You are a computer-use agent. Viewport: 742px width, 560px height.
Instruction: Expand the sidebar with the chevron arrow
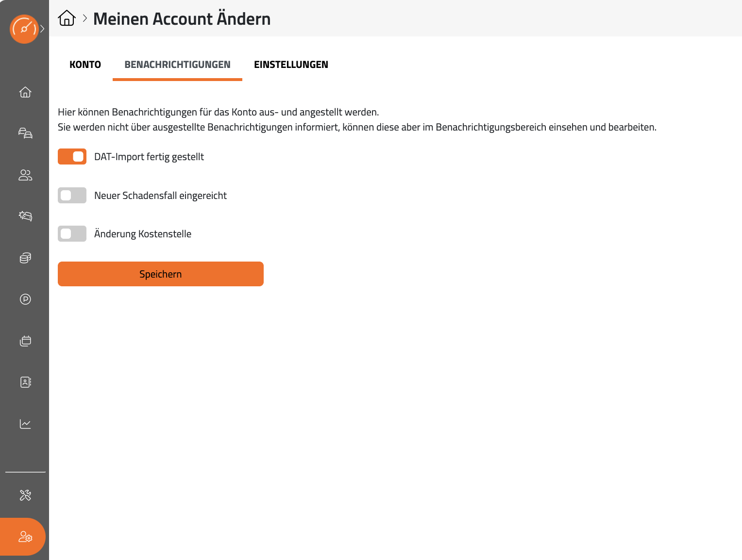[43, 29]
